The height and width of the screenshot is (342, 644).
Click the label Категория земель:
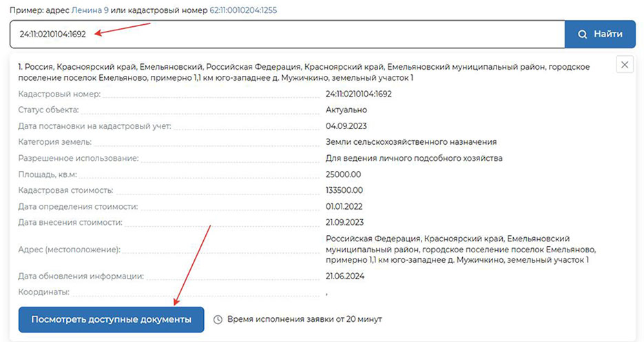tap(55, 142)
